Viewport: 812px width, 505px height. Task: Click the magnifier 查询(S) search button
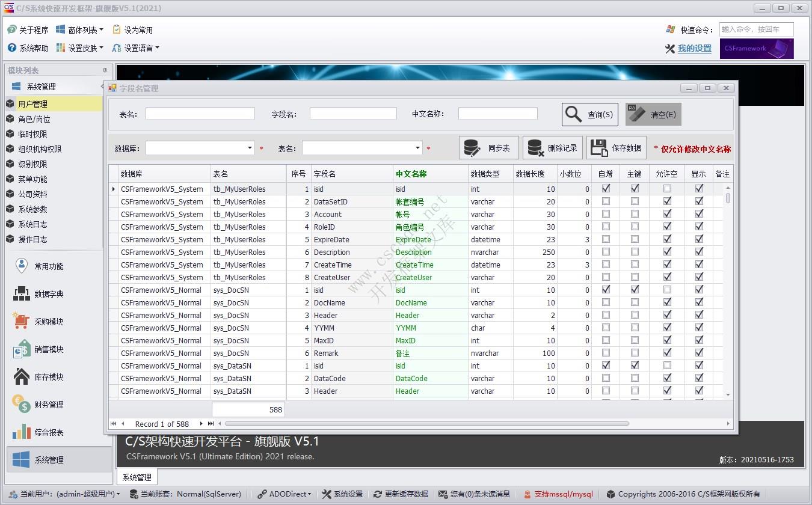(589, 114)
